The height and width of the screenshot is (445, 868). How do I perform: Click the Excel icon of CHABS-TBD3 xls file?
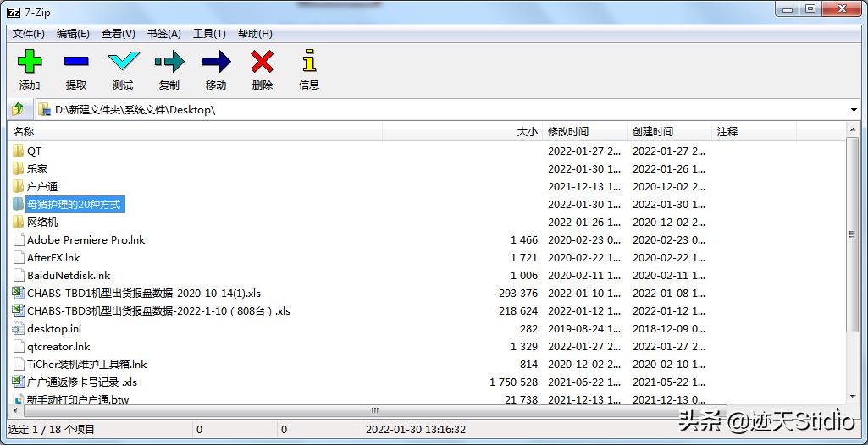19,310
